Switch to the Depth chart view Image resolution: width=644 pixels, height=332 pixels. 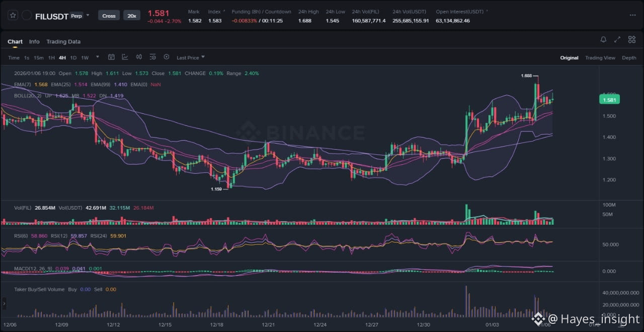pos(629,57)
